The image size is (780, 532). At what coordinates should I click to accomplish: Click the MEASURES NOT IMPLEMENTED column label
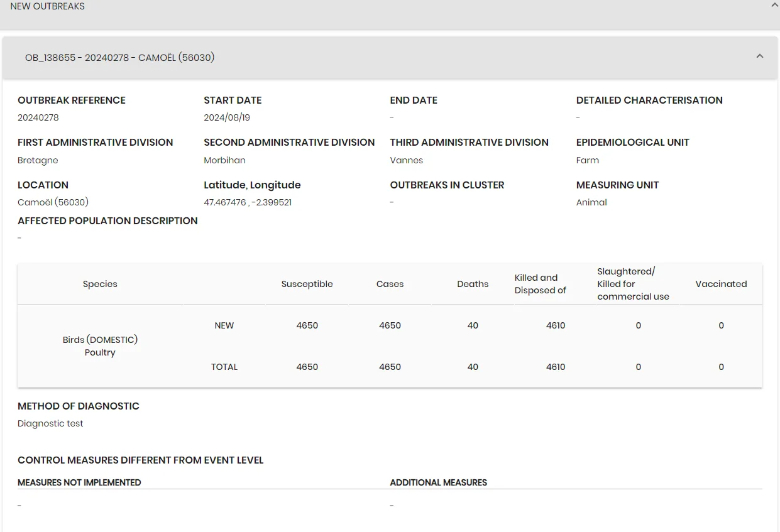tap(79, 482)
